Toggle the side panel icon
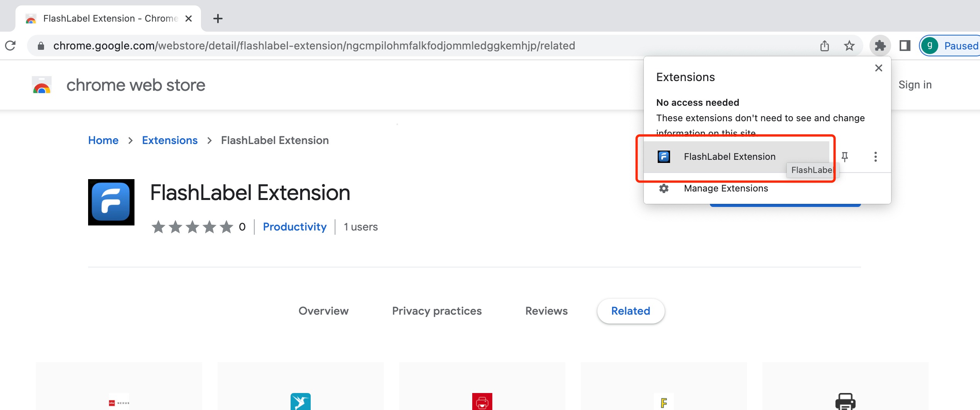The width and height of the screenshot is (980, 410). [x=905, y=46]
